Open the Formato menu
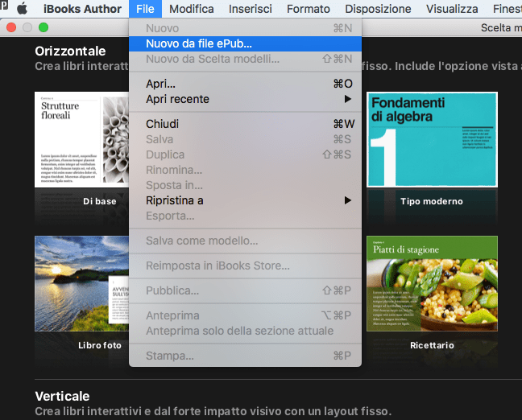The height and width of the screenshot is (420, 522). click(309, 9)
